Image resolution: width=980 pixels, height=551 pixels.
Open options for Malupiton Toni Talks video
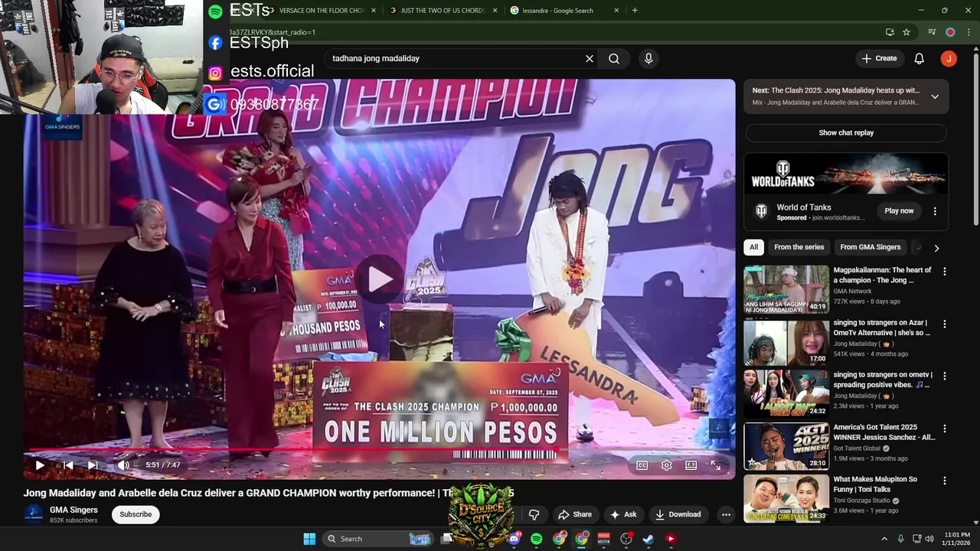click(x=944, y=481)
